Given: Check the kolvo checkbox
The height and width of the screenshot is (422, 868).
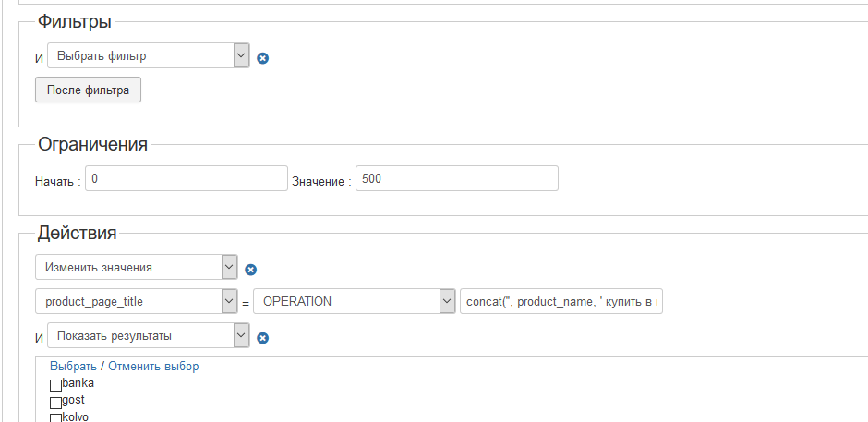Looking at the screenshot, I should (56, 418).
